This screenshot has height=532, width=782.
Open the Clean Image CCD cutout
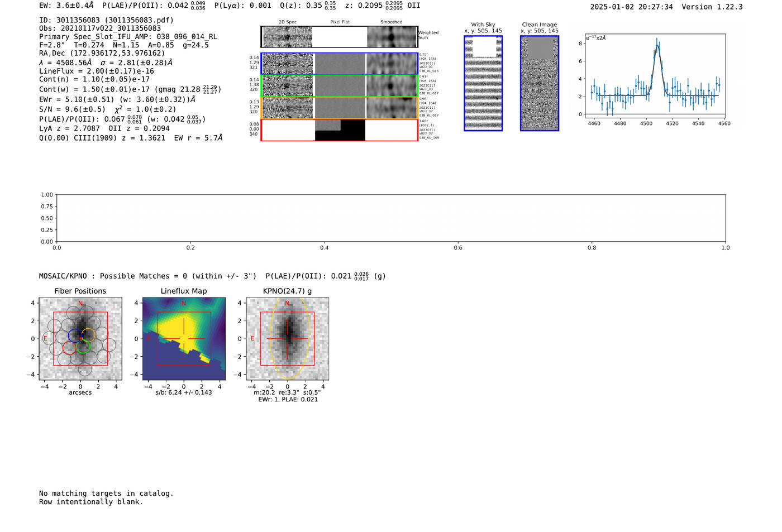point(540,83)
